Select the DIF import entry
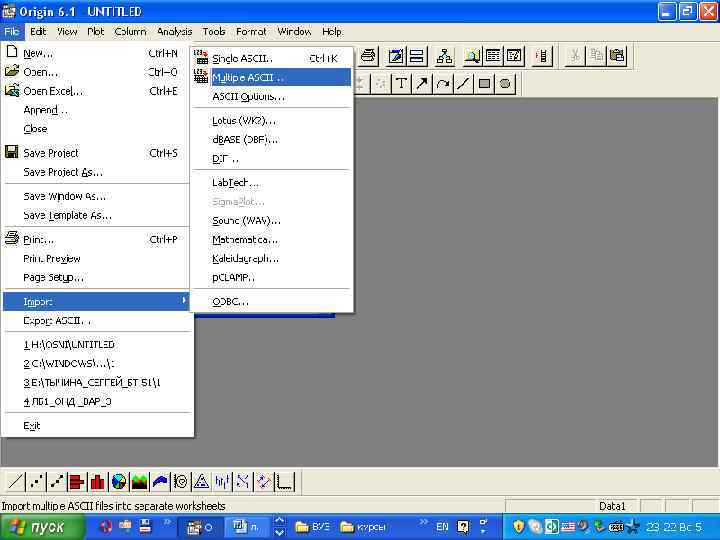The width and height of the screenshot is (720, 540). click(272, 159)
